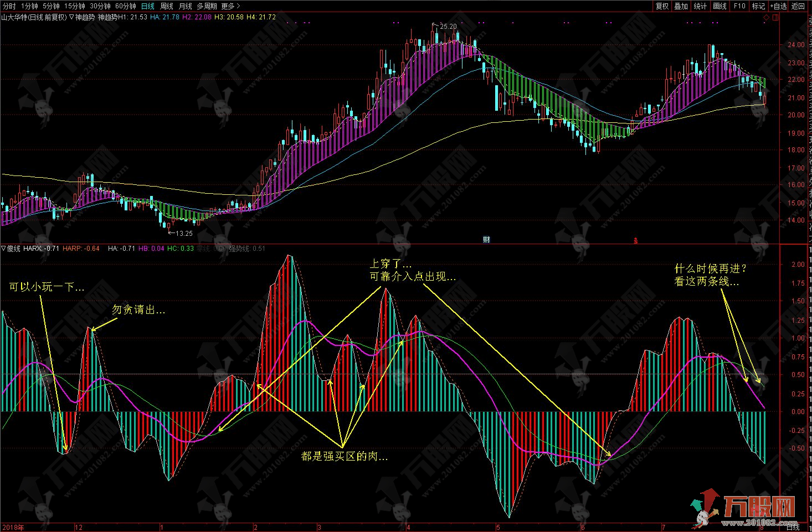Screen dimensions: 812x532
Task: Switch to the 周线 weekly chart
Action: (x=166, y=6)
